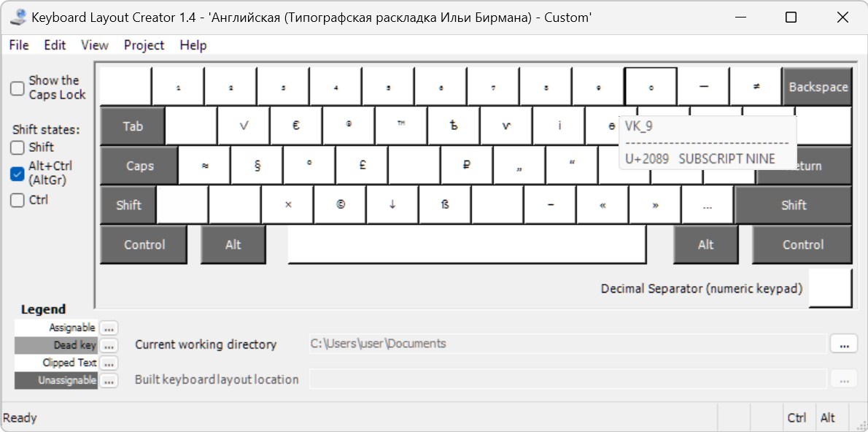Screen dimensions: 868x432
Task: Click the Alt indicator in the status bar
Action: click(828, 418)
